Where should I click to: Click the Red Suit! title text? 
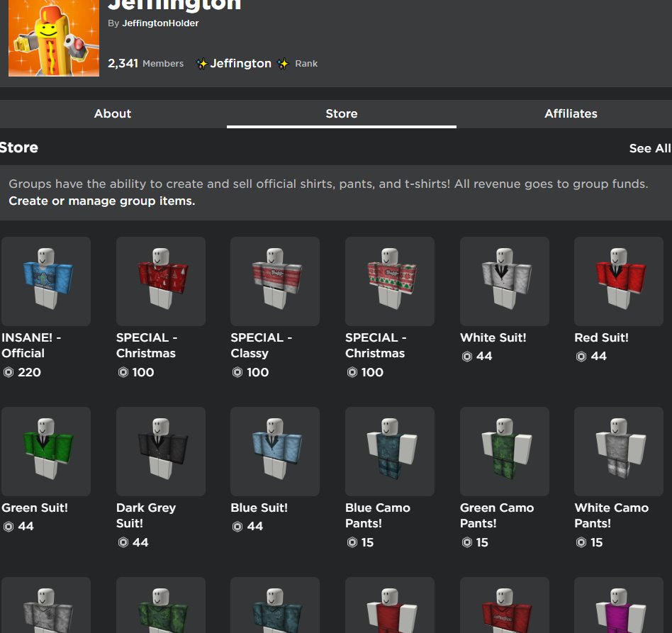coord(601,337)
